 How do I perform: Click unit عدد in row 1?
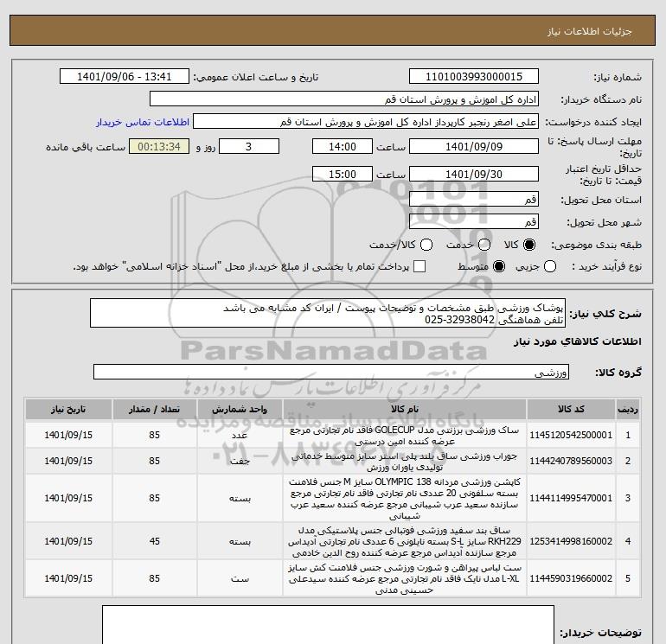[x=240, y=436]
